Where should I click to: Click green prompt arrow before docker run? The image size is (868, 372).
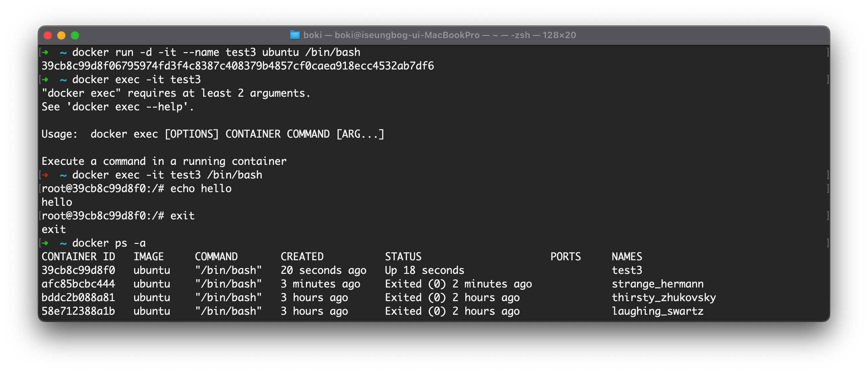[x=45, y=52]
